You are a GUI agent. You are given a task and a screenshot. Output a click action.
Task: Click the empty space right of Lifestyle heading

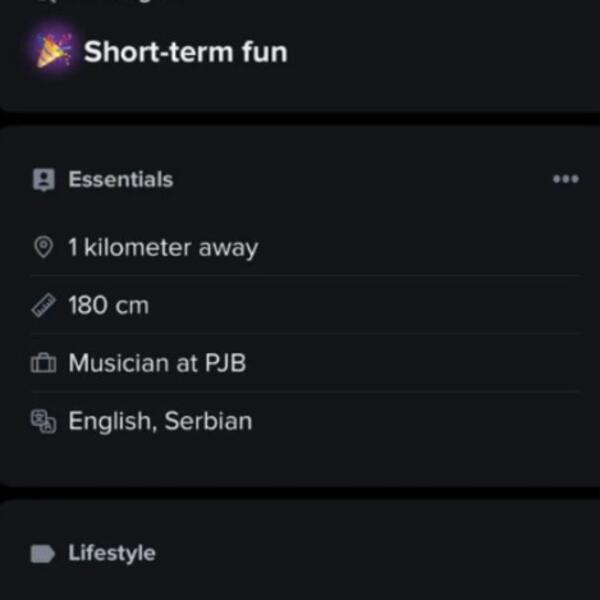pos(380,553)
